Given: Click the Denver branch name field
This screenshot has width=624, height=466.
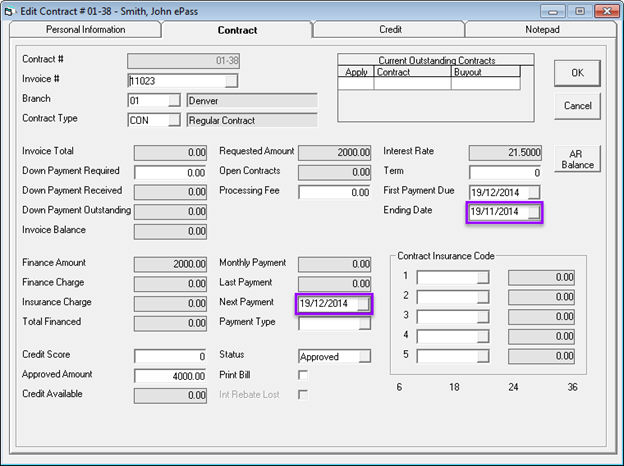Looking at the screenshot, I should (x=252, y=101).
